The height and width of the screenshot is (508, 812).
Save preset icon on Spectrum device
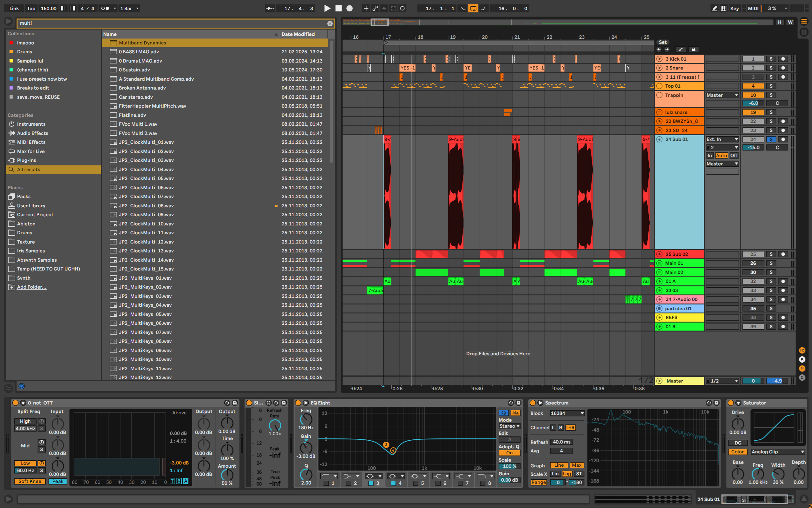tap(717, 403)
